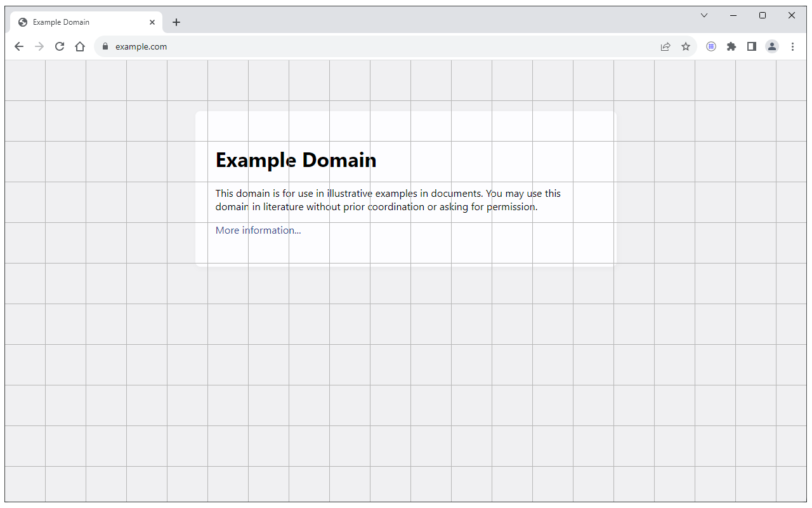Open a new tab with the plus button
This screenshot has height=508, width=812.
click(x=176, y=22)
